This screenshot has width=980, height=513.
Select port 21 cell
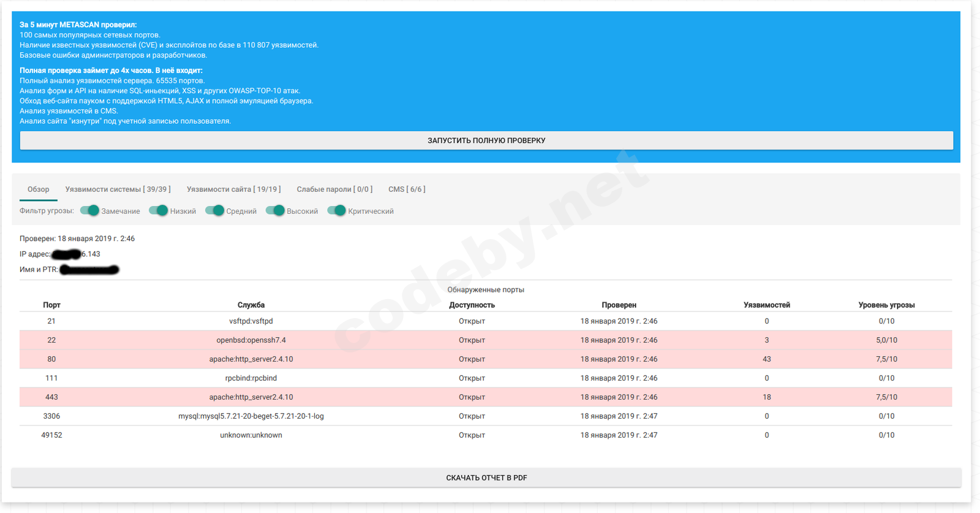click(x=51, y=321)
